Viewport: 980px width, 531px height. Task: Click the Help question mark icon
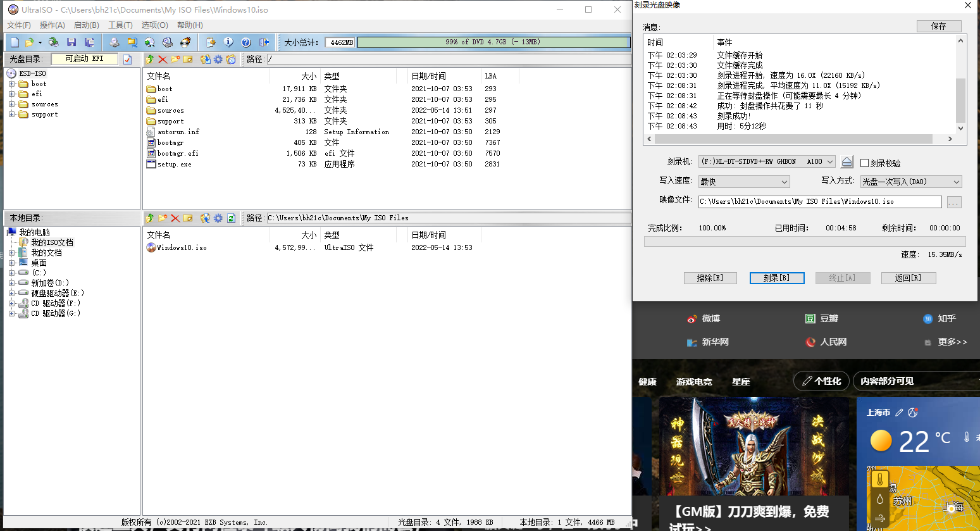(246, 42)
